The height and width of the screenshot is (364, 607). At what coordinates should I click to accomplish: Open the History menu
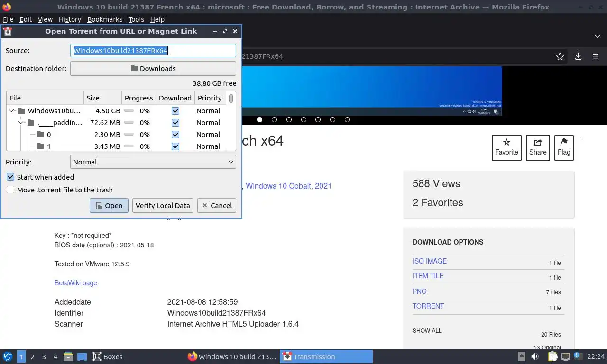(70, 19)
